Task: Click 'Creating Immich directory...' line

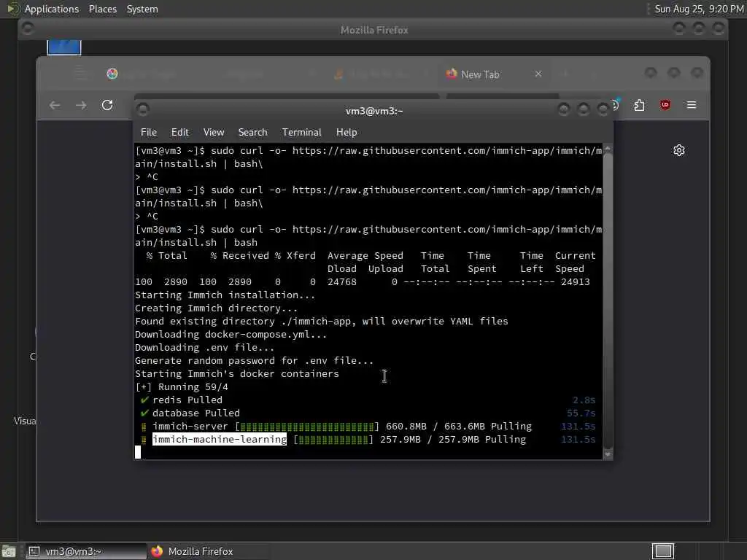Action: click(x=216, y=308)
